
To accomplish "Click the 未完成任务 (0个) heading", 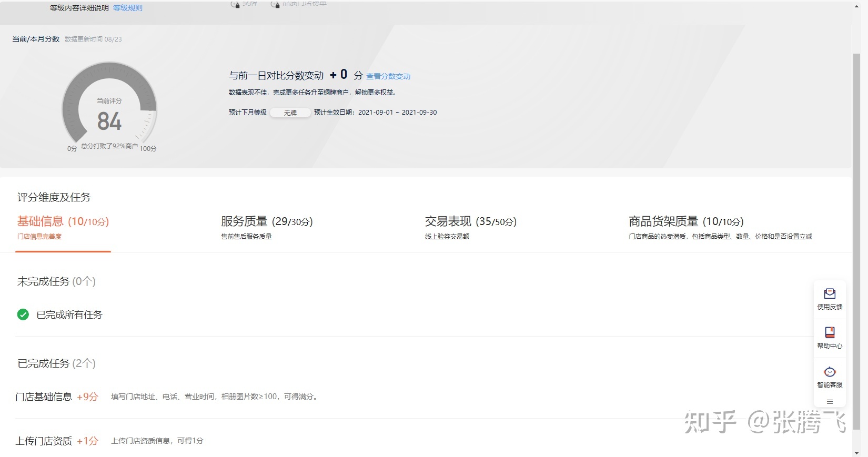I will click(56, 281).
